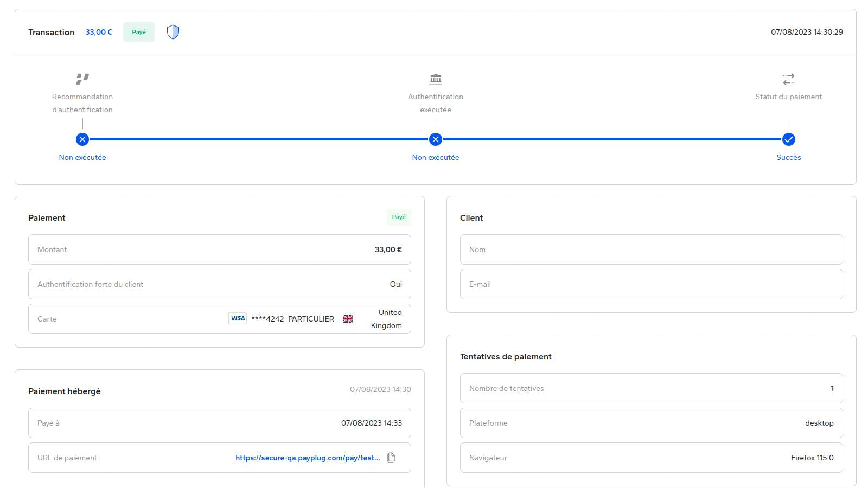Click the Plateforme value desktop

click(819, 423)
